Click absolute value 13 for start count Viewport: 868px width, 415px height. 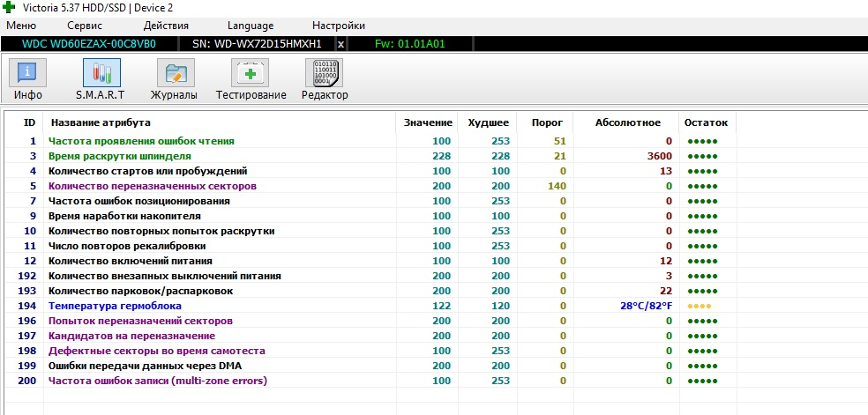(666, 171)
